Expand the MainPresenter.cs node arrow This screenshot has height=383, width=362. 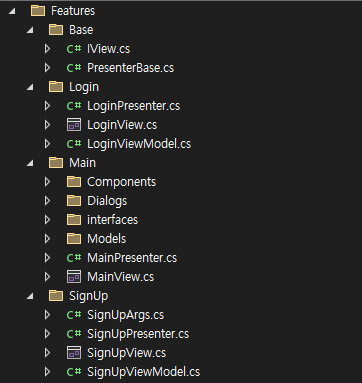tap(47, 258)
